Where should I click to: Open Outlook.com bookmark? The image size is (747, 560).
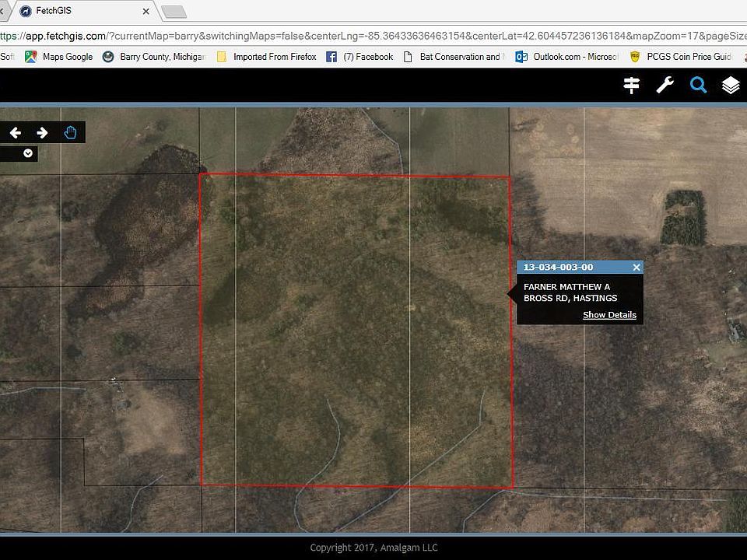tap(567, 57)
